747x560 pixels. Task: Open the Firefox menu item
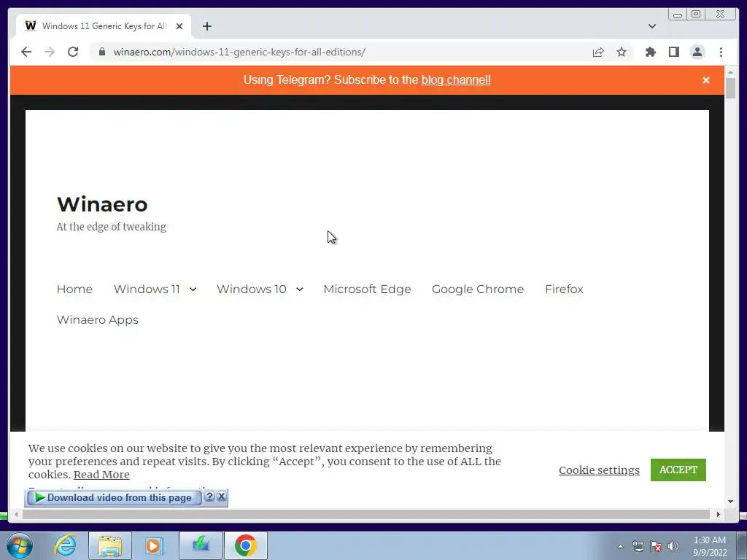click(x=564, y=289)
